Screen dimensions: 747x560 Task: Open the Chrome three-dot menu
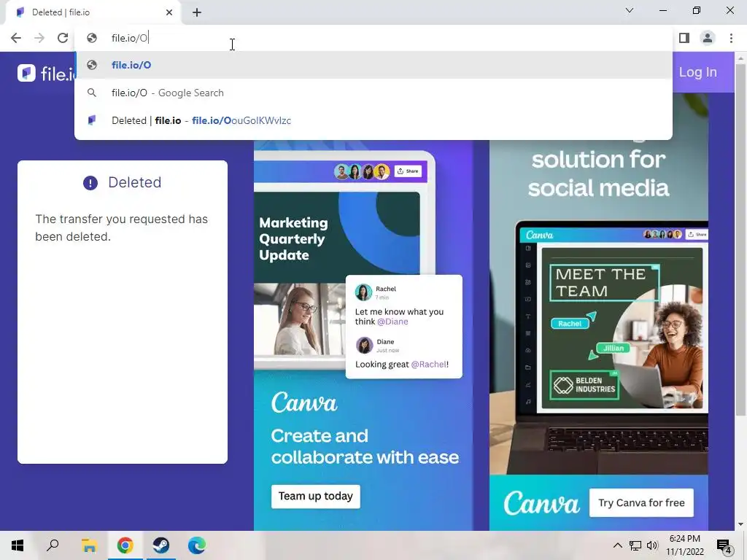pos(731,38)
